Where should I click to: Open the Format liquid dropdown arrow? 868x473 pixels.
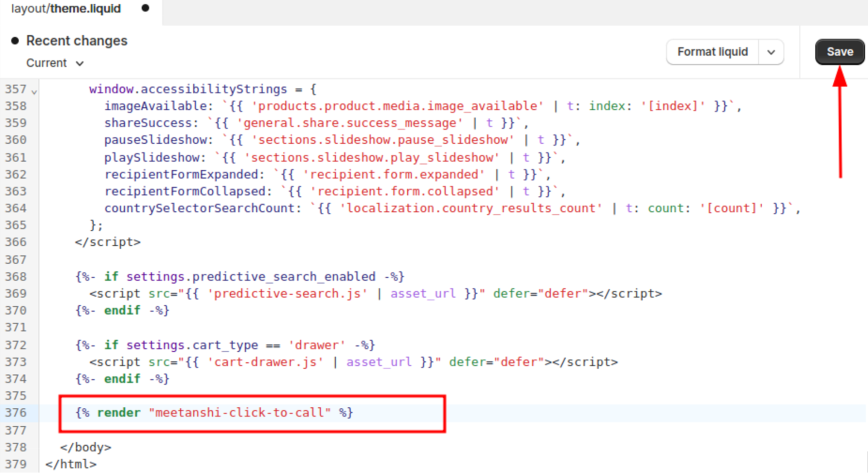pos(771,52)
